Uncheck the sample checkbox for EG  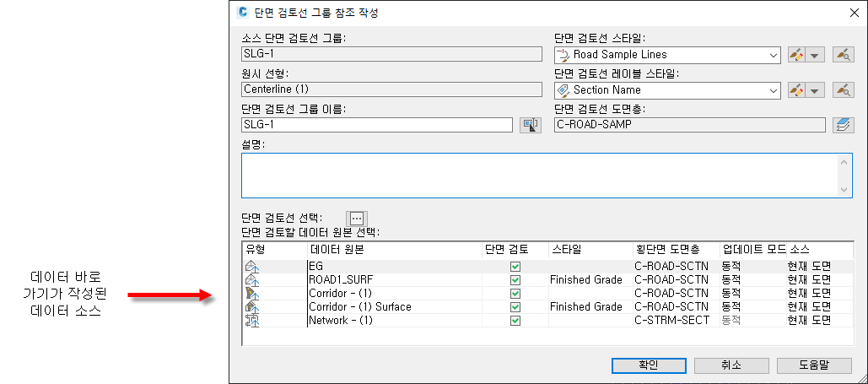(x=515, y=267)
